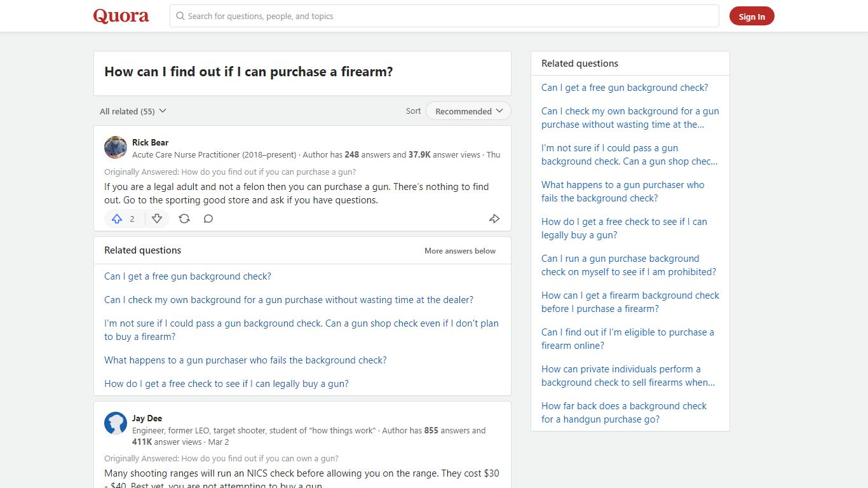Click 'Originally Answered: How do you find out if you can own a gun?'
Image resolution: width=868 pixels, height=488 pixels.
(x=221, y=458)
